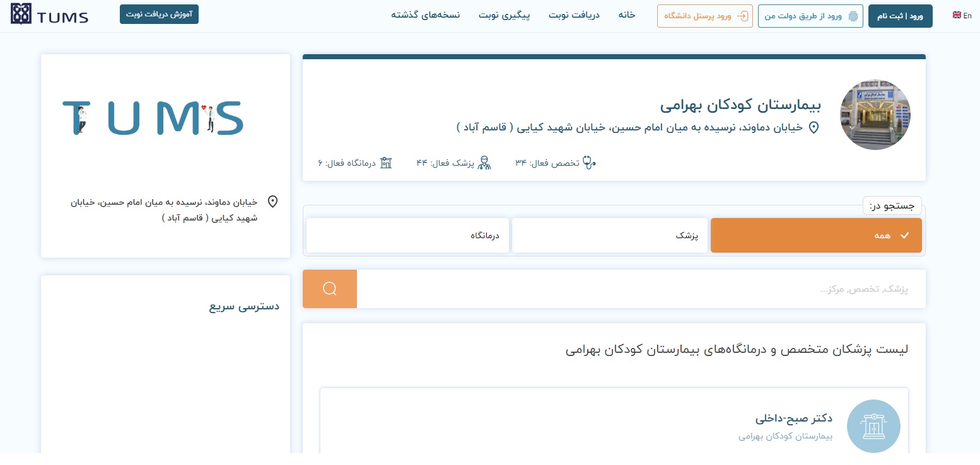Image resolution: width=980 pixels, height=465 pixels.
Task: Click the ورود | ثبت نام button
Action: point(900,16)
